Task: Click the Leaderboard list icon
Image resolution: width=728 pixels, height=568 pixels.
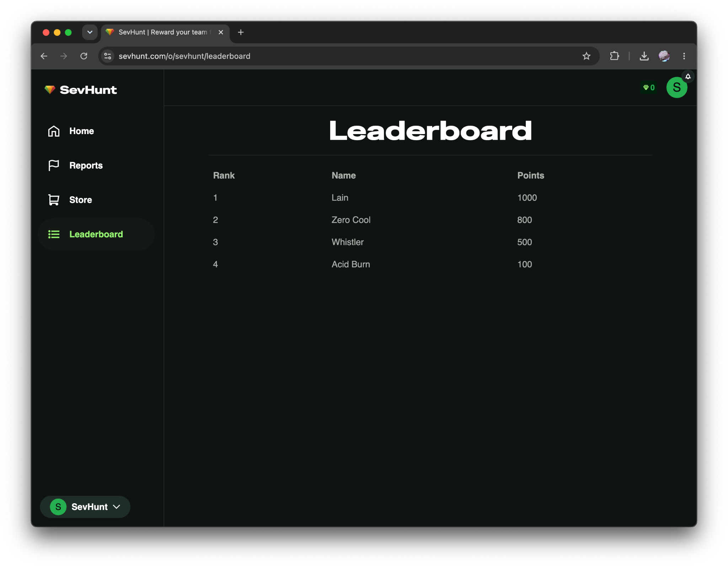Action: tap(54, 234)
